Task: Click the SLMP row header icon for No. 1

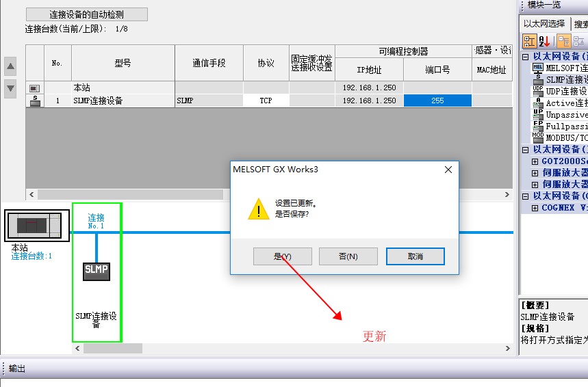Action: point(35,101)
